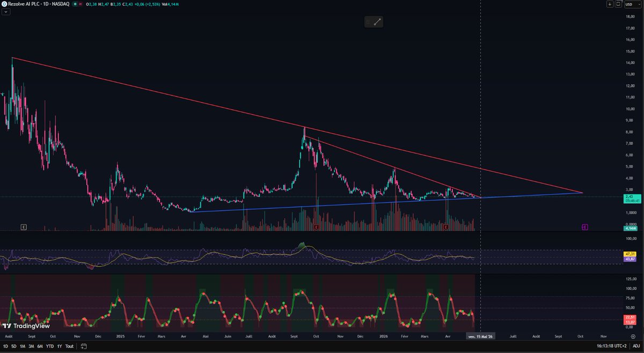Click the 'ven. 15 Mai '26' date label

480,335
